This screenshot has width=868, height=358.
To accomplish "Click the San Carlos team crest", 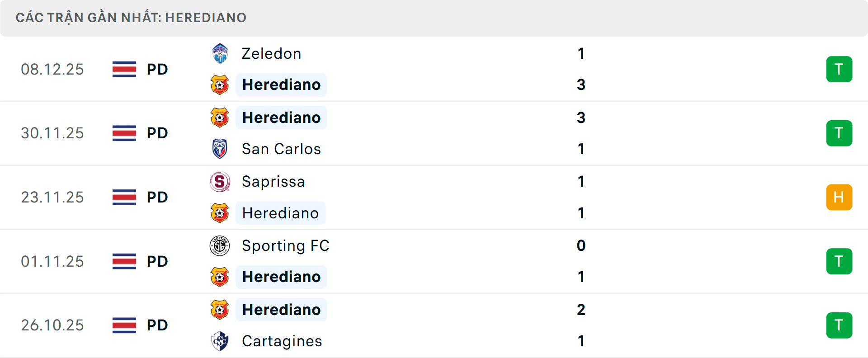I will pyautogui.click(x=220, y=149).
